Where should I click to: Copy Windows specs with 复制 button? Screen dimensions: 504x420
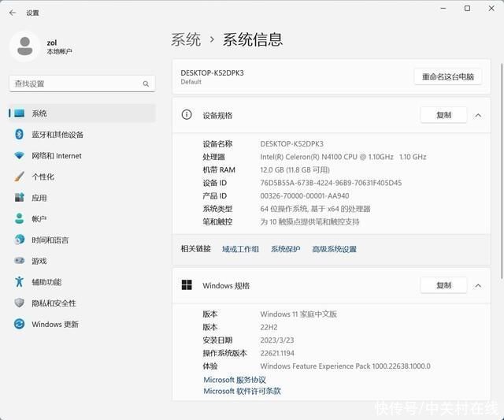[443, 285]
